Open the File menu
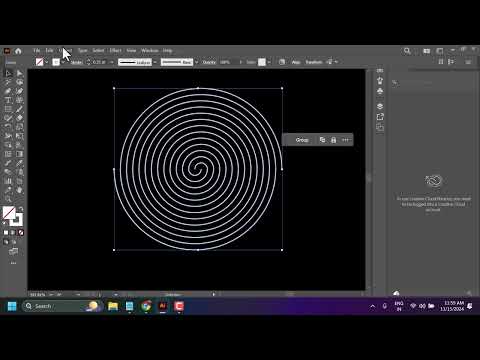 37,51
